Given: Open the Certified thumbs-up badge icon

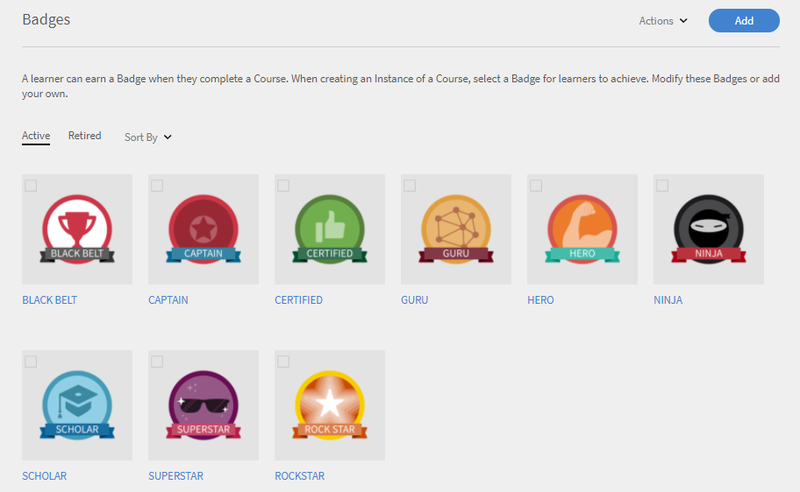Looking at the screenshot, I should (330, 229).
